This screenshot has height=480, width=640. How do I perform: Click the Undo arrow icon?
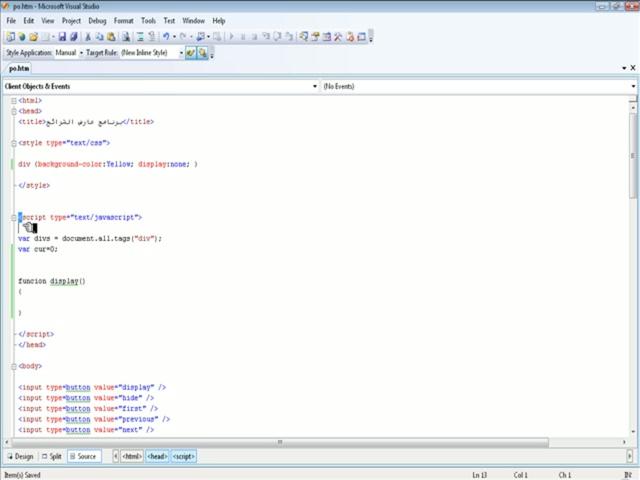166,37
